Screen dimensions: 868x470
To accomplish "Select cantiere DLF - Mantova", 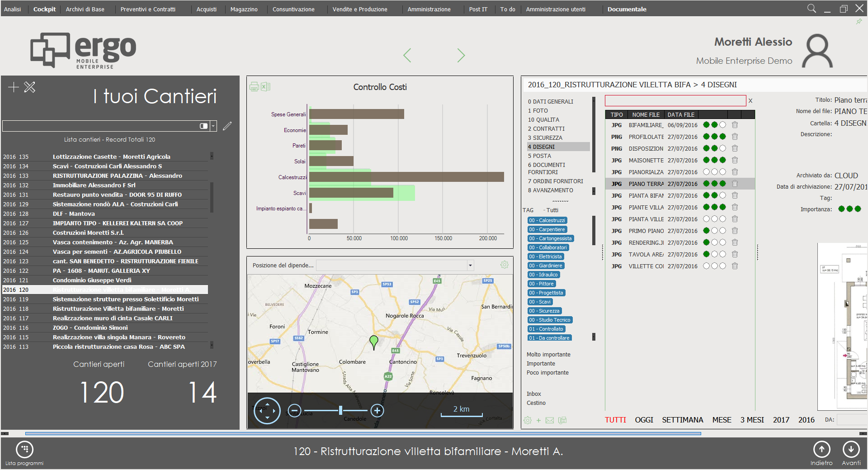I will pos(105,214).
